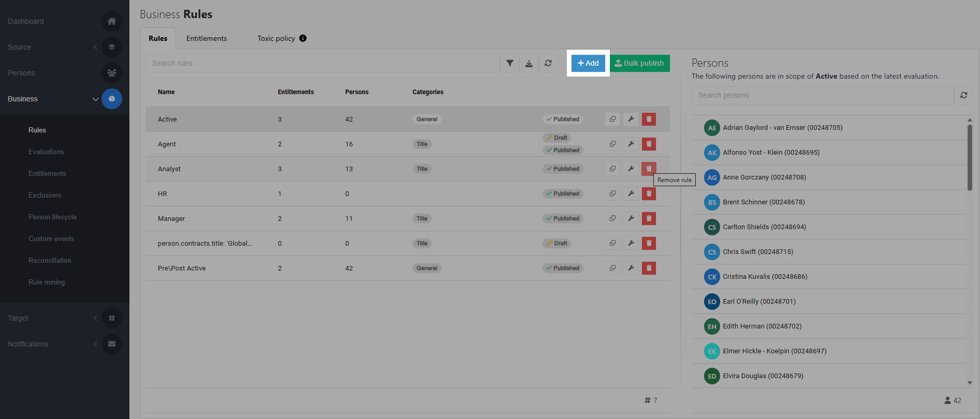Click the Bulk publish button

pyautogui.click(x=639, y=63)
